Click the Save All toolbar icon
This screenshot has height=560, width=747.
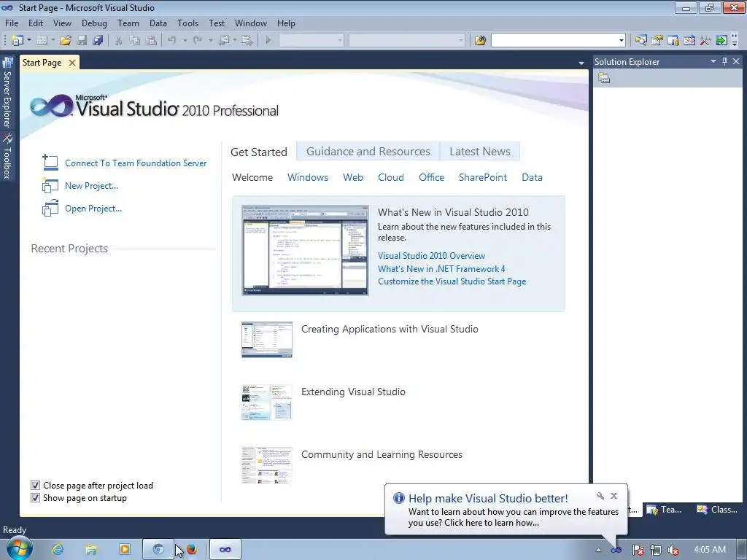click(98, 41)
